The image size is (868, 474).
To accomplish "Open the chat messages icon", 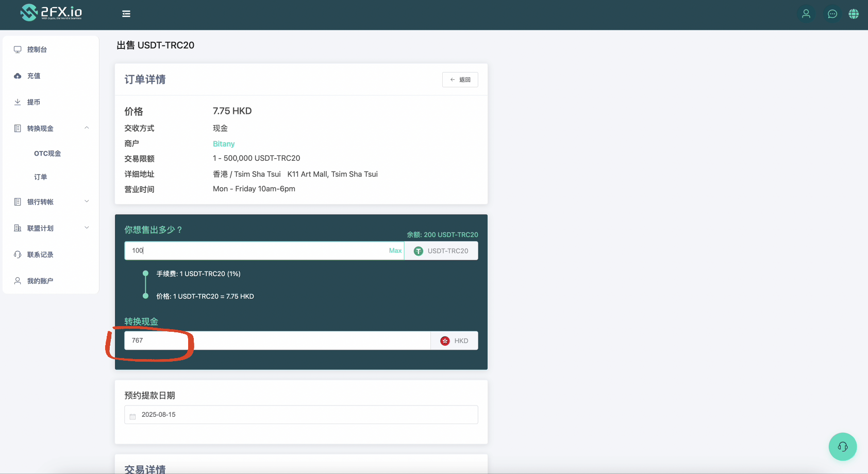I will (x=832, y=14).
